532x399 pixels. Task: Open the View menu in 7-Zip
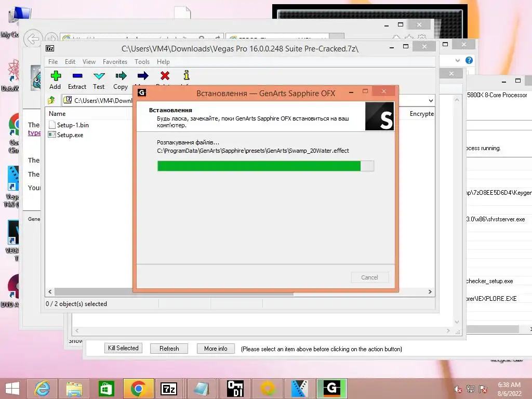[89, 62]
